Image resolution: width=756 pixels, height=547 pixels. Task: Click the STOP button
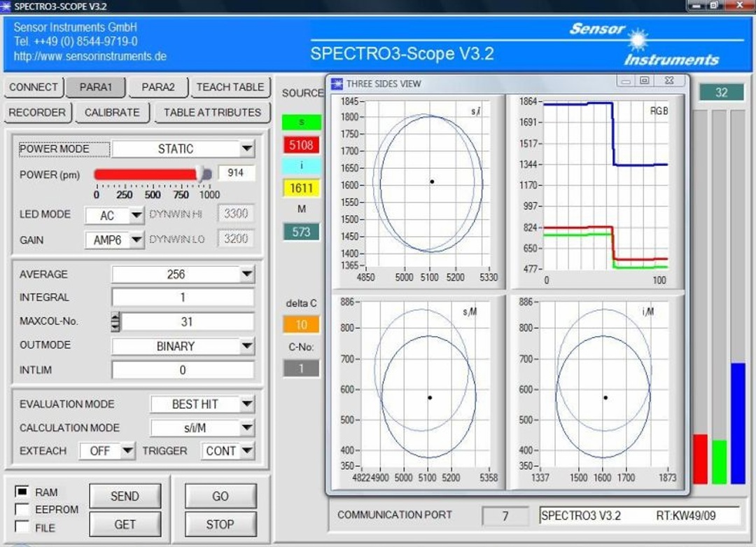[x=220, y=524]
